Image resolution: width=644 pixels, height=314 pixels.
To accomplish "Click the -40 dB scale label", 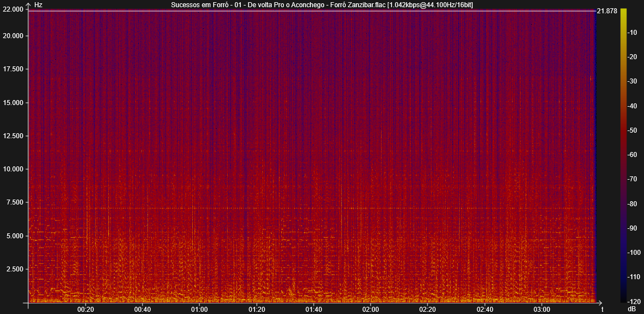I will click(x=632, y=106).
